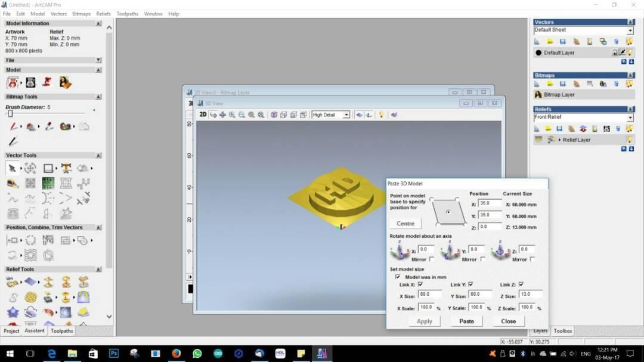
Task: Pick the colour dropper tool
Action: (x=49, y=126)
